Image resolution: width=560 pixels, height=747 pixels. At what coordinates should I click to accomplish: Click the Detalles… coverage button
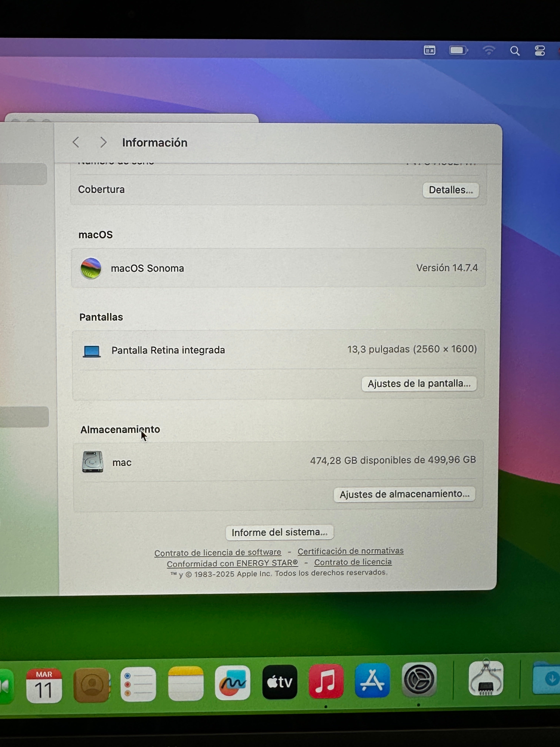pos(451,190)
